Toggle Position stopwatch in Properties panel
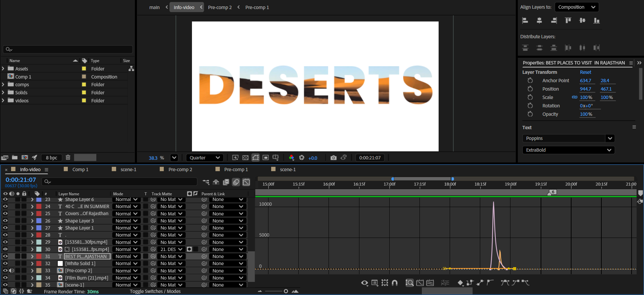644x295 pixels. coord(530,89)
